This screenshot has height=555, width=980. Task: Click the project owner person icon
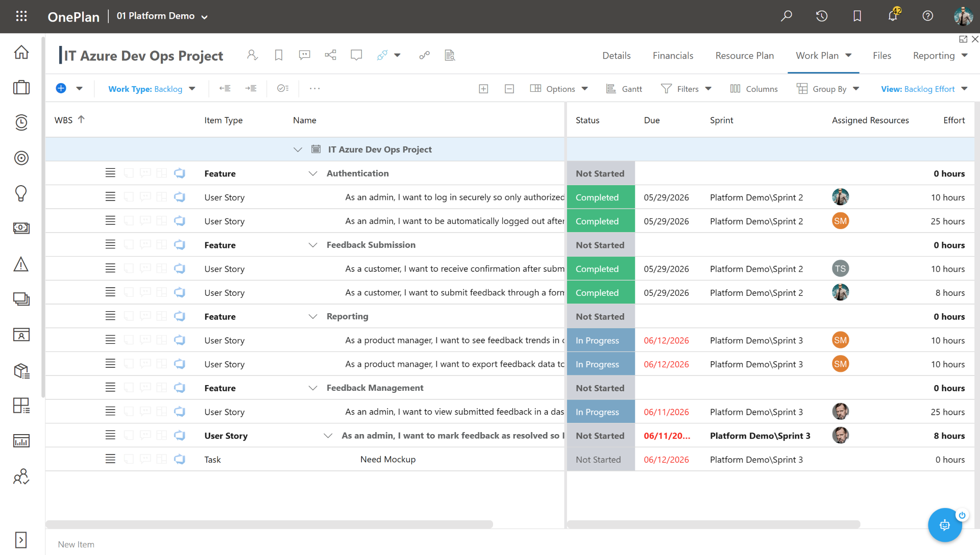252,55
